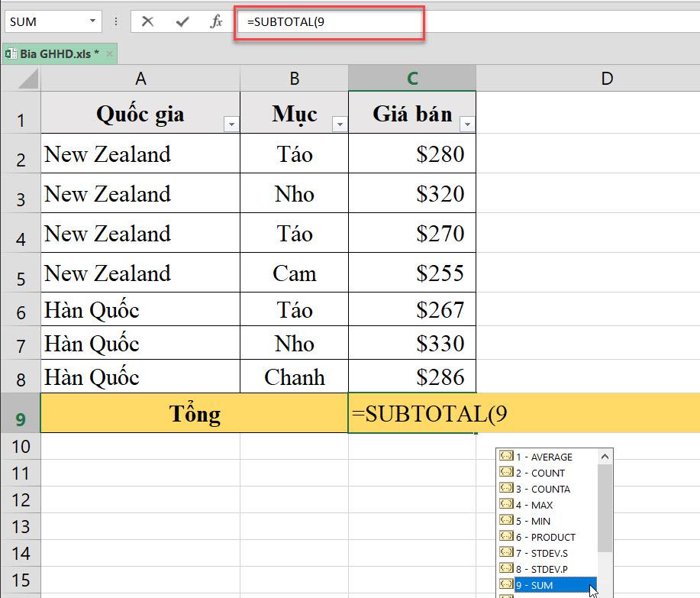The width and height of the screenshot is (700, 598).
Task: Switch to the Bia GHHD.xls sheet tab
Action: (57, 54)
